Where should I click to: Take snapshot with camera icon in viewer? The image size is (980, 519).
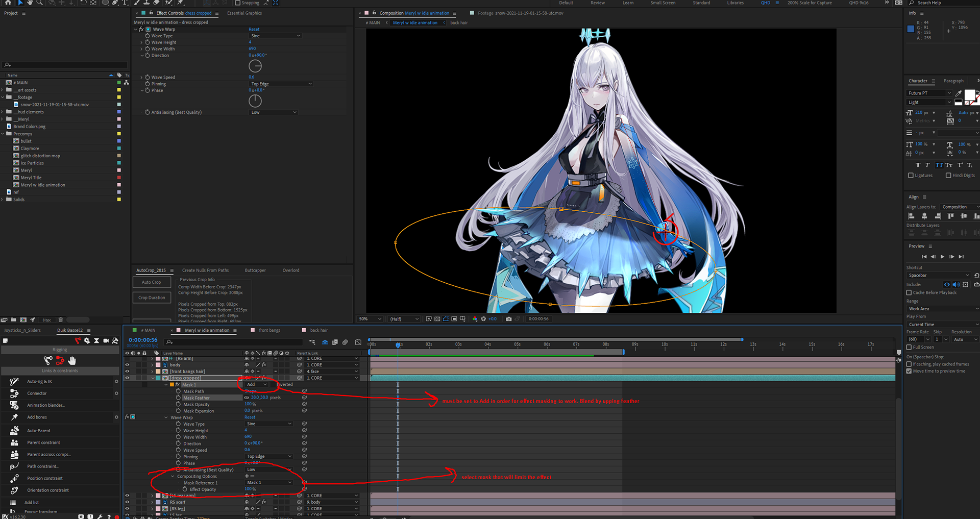tap(508, 319)
